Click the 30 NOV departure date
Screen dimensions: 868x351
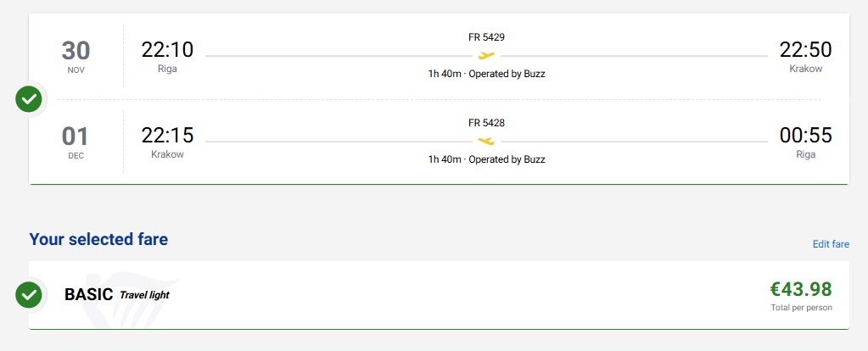76,56
